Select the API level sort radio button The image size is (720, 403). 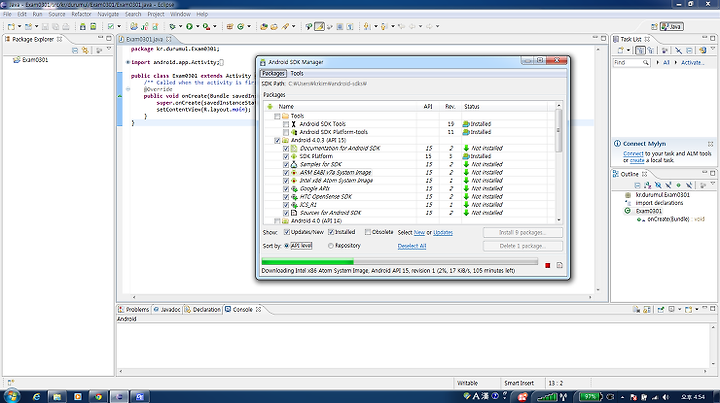coord(287,246)
